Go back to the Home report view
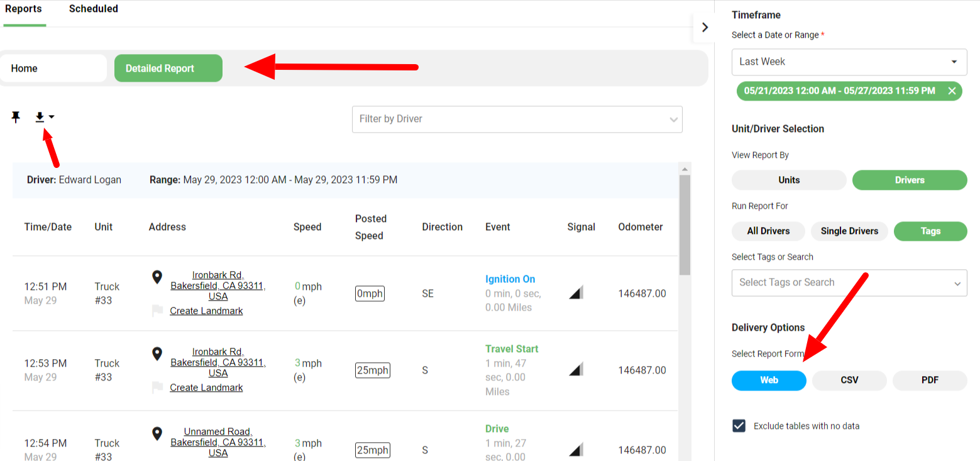The width and height of the screenshot is (980, 461). pyautogui.click(x=53, y=68)
